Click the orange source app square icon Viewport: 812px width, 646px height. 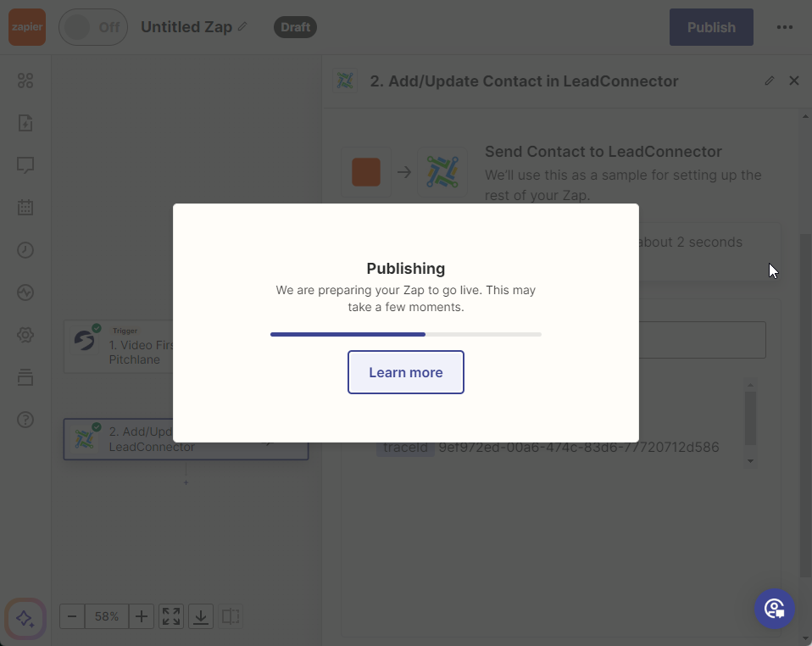[366, 172]
